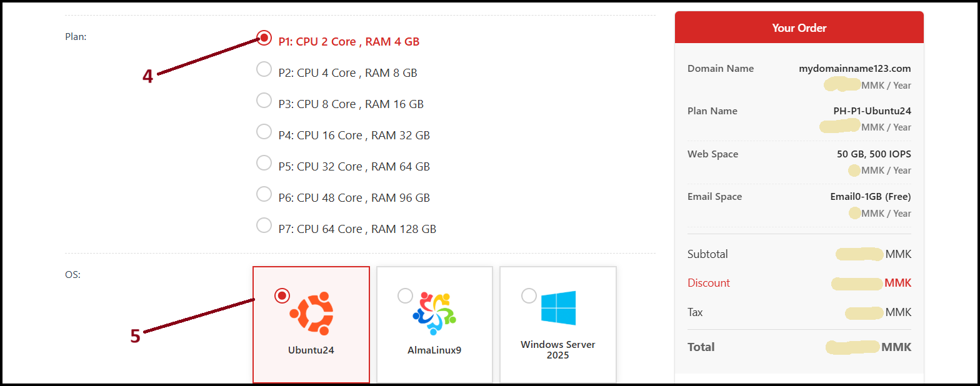
Task: Click the AlmaLinux9 OS card label
Action: 434,350
